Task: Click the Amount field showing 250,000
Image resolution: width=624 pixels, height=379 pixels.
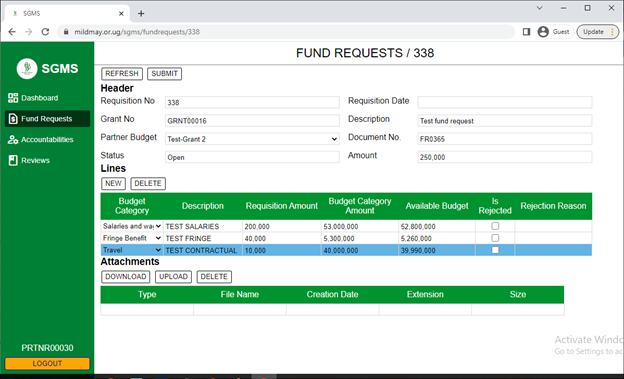Action: (505, 157)
